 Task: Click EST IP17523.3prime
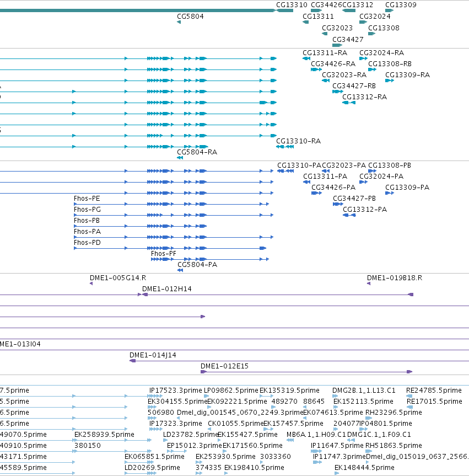(175, 391)
